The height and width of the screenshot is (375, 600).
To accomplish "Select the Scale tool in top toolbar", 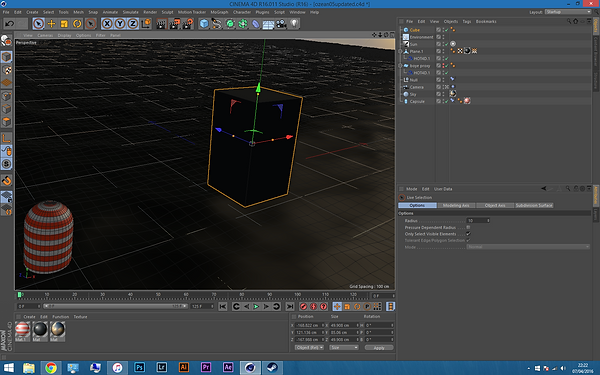I will tap(64, 24).
